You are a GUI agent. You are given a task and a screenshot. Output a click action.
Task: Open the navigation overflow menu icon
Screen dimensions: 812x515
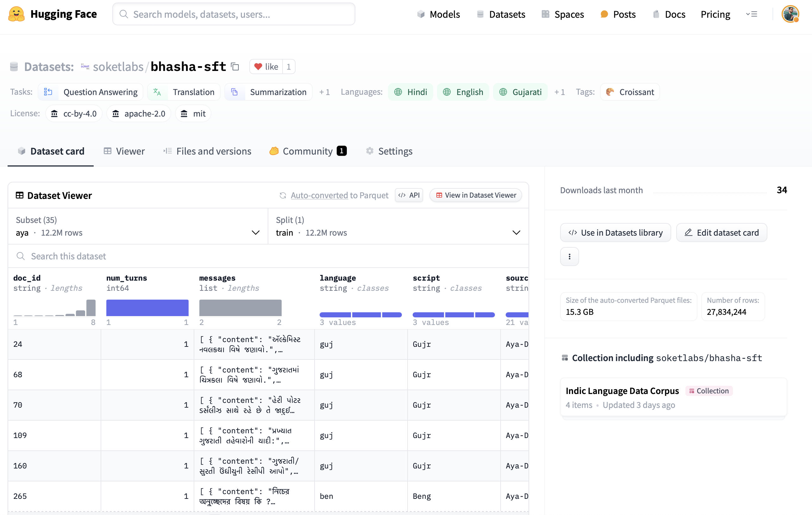pos(752,14)
